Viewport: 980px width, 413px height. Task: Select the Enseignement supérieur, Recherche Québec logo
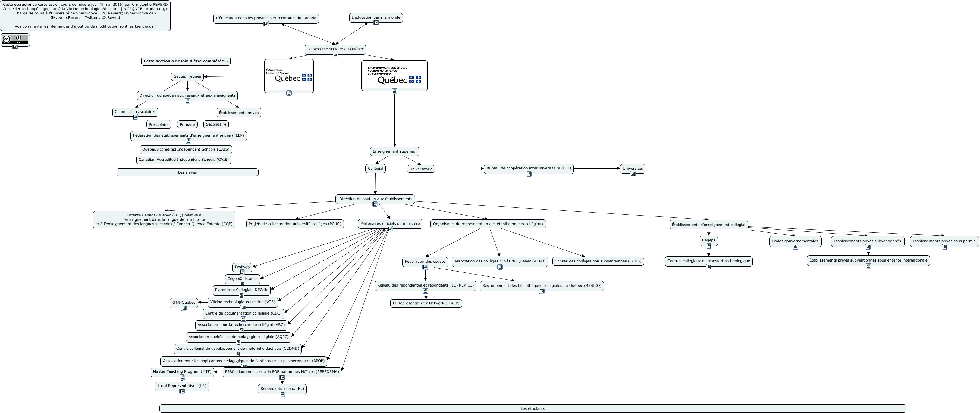point(394,75)
